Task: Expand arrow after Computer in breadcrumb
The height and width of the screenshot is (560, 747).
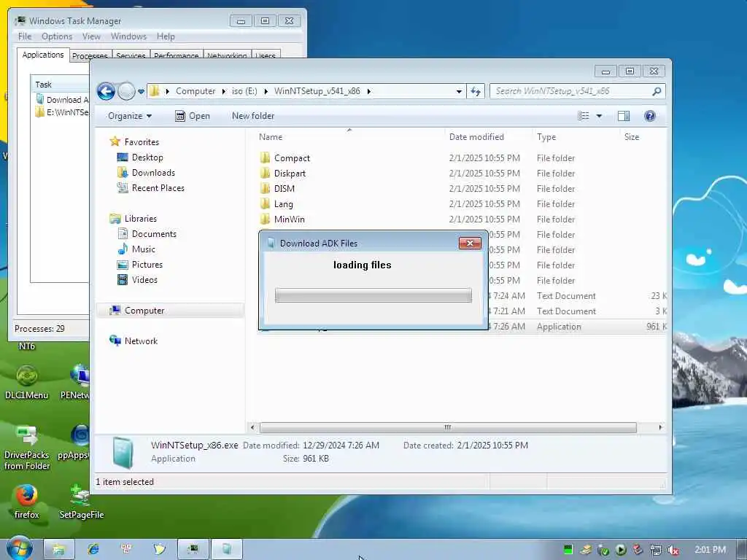Action: coord(223,91)
